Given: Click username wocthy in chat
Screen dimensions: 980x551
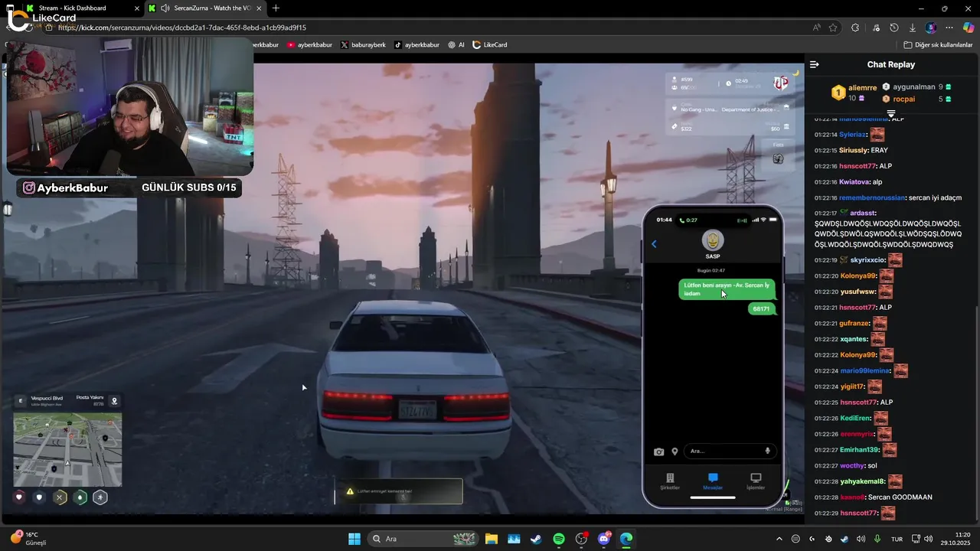Looking at the screenshot, I should tap(851, 465).
